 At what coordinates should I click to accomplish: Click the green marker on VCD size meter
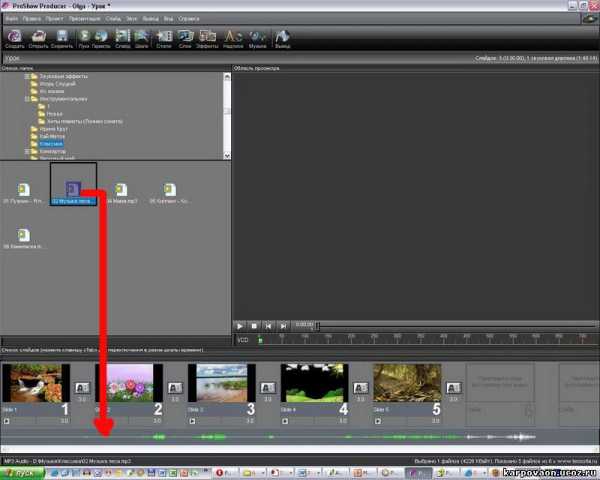pyautogui.click(x=260, y=340)
